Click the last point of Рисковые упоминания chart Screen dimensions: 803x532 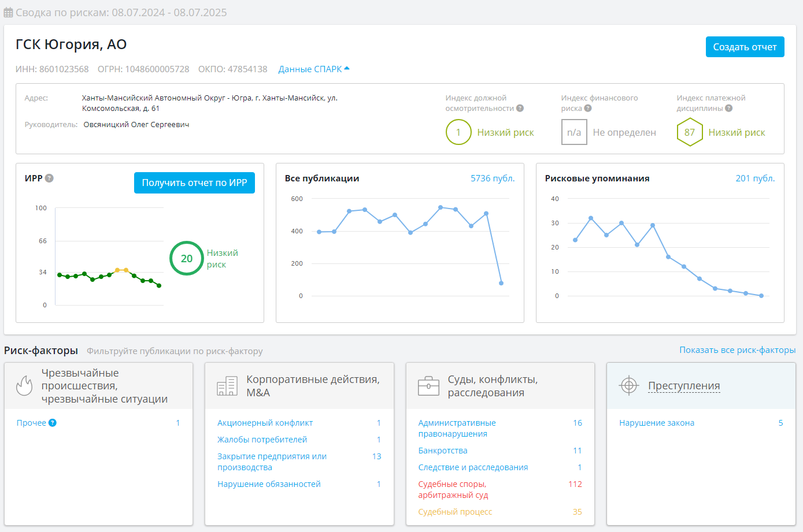tap(761, 296)
